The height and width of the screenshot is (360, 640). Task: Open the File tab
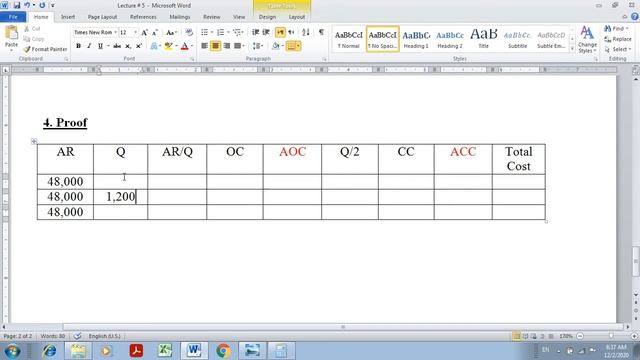pos(13,17)
